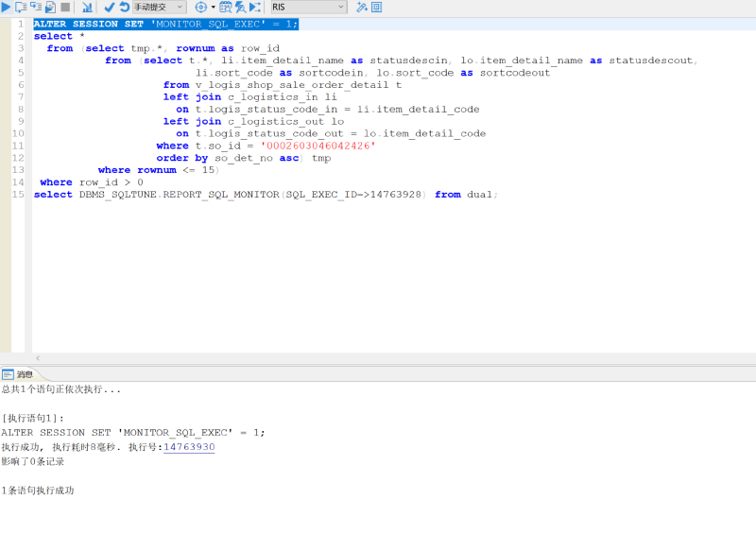
Task: Click message '总共1个语句正依次执行...'
Action: click(60, 389)
